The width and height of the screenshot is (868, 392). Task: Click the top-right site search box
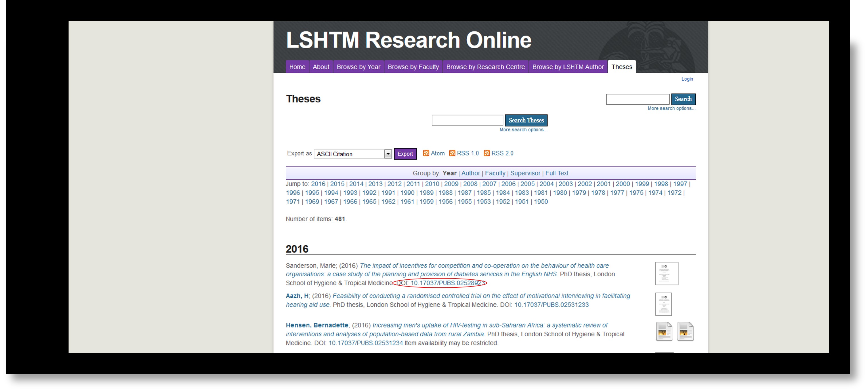pos(637,99)
